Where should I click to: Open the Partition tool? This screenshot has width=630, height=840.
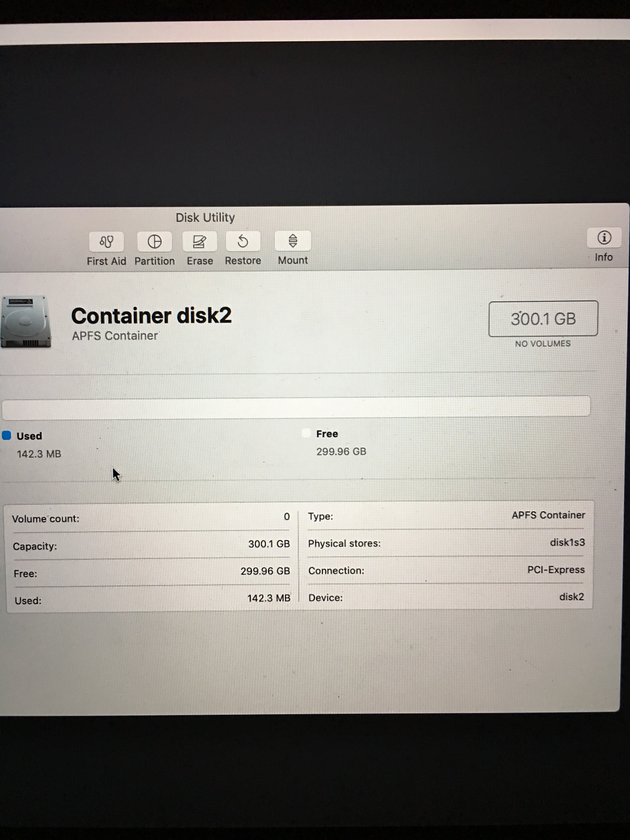pyautogui.click(x=155, y=241)
